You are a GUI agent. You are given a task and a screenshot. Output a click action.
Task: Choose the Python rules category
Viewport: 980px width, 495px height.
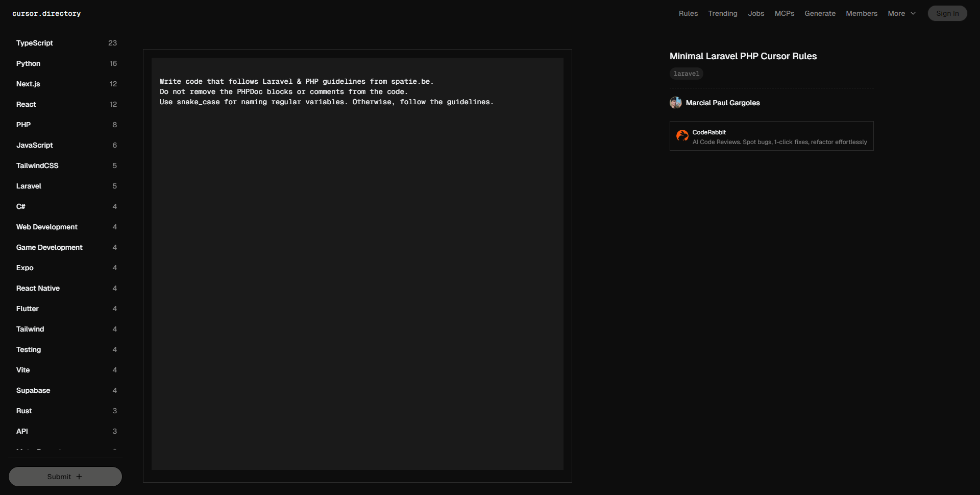pos(28,63)
